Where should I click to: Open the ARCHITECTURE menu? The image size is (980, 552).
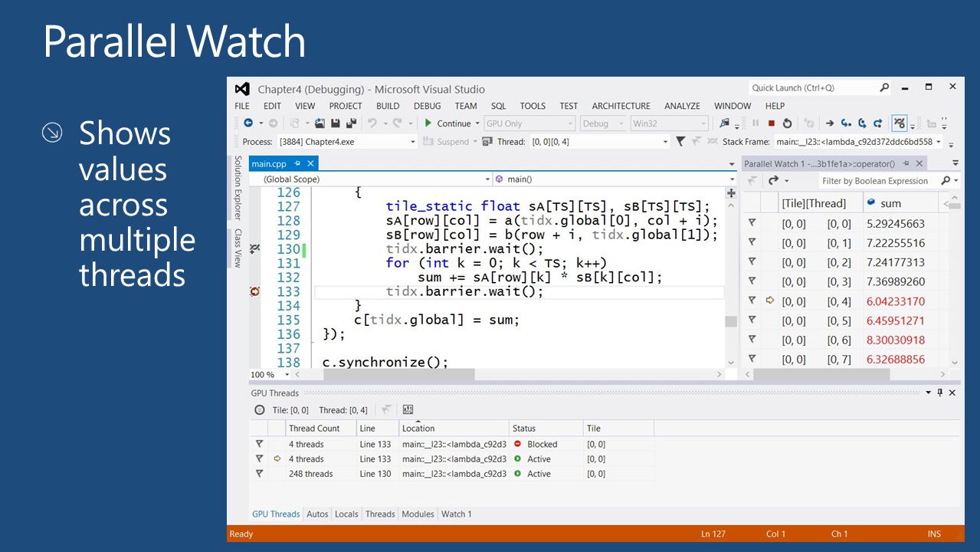point(621,106)
